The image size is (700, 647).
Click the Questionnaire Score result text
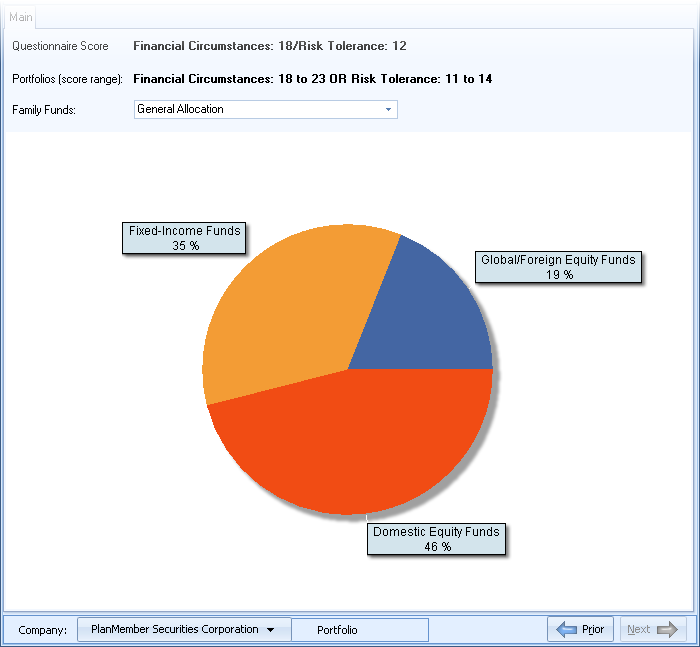[x=270, y=46]
